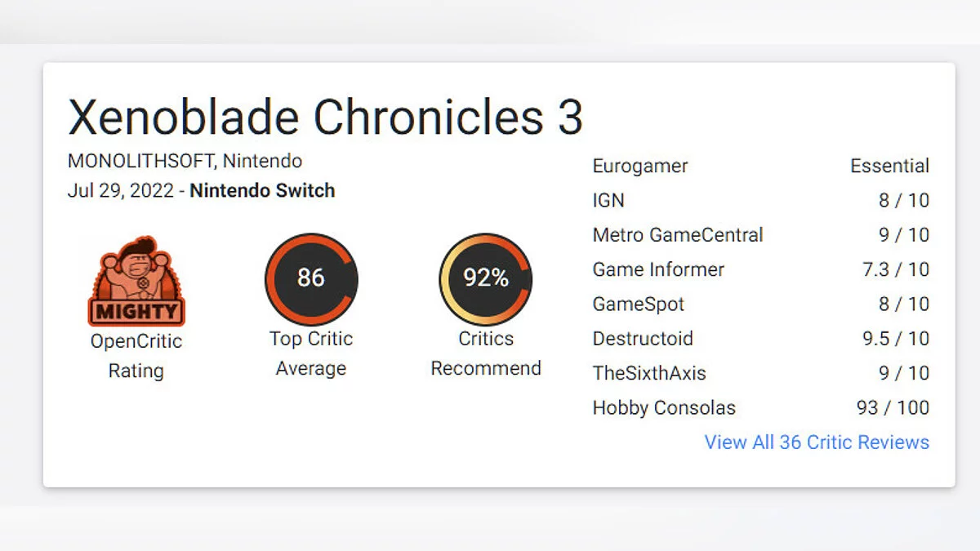980x551 pixels.
Task: Click the 92% Critics Recommend circle
Action: coord(486,278)
